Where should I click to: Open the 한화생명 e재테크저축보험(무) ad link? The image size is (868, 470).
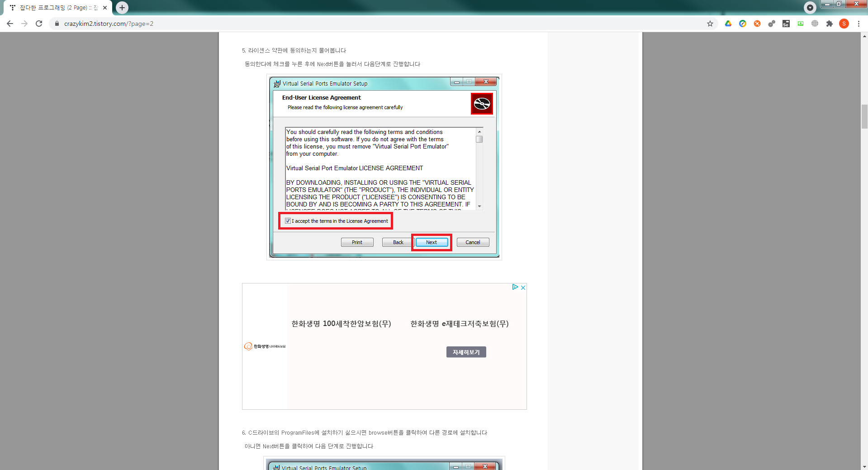point(460,324)
